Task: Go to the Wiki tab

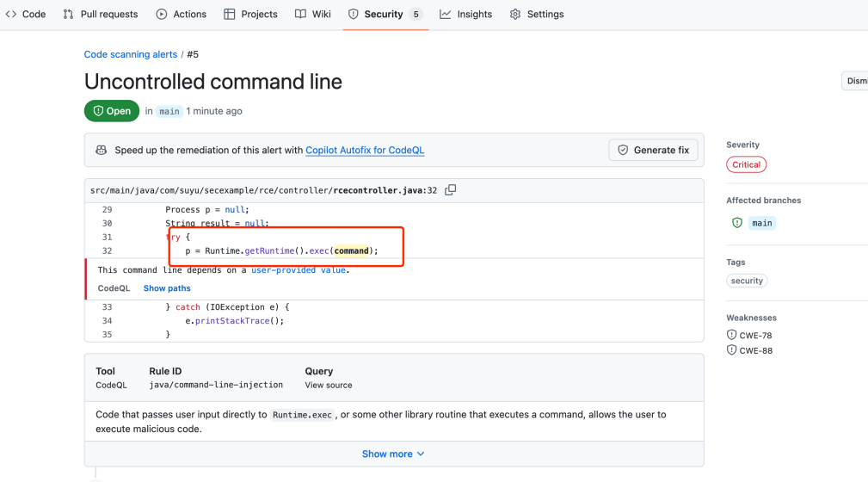Action: click(x=313, y=15)
